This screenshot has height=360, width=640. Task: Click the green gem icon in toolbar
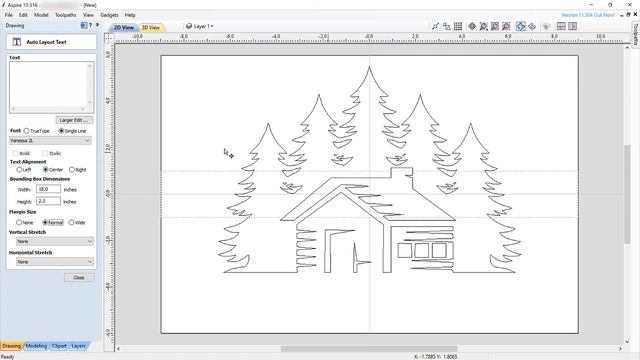click(546, 27)
